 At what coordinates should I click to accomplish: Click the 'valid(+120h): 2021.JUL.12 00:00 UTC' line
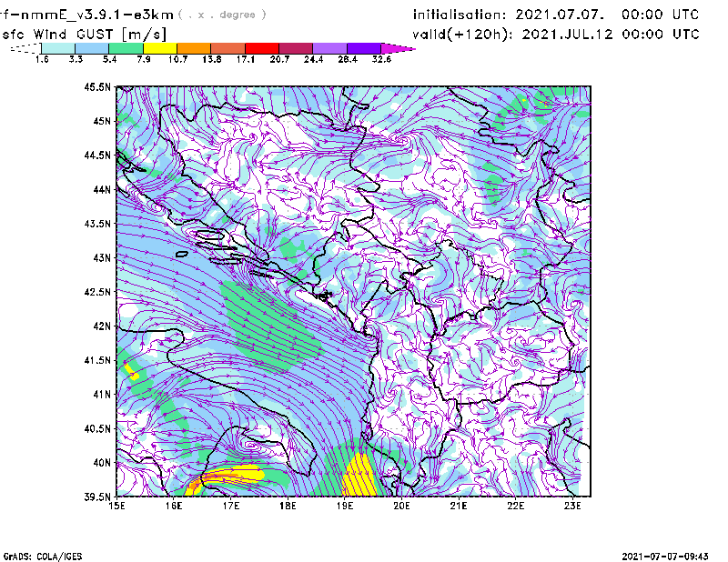tap(556, 35)
